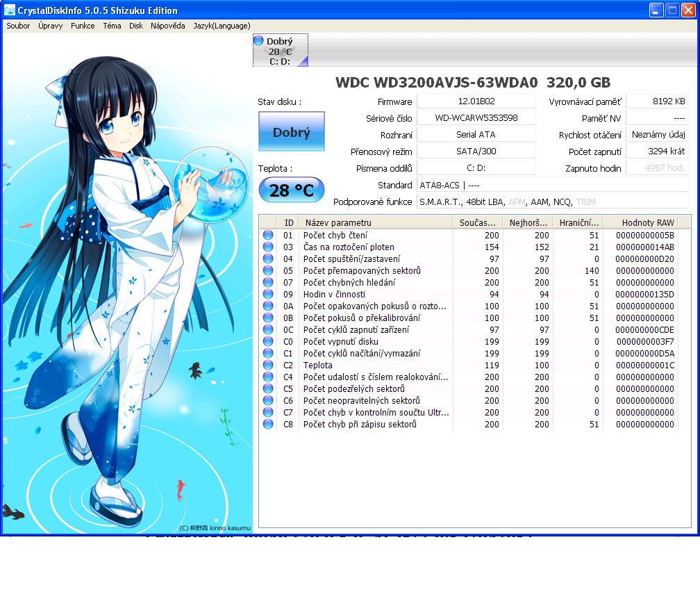Click the CrystalDiskInfo title bar app icon
The image size is (700, 599).
click(x=10, y=10)
